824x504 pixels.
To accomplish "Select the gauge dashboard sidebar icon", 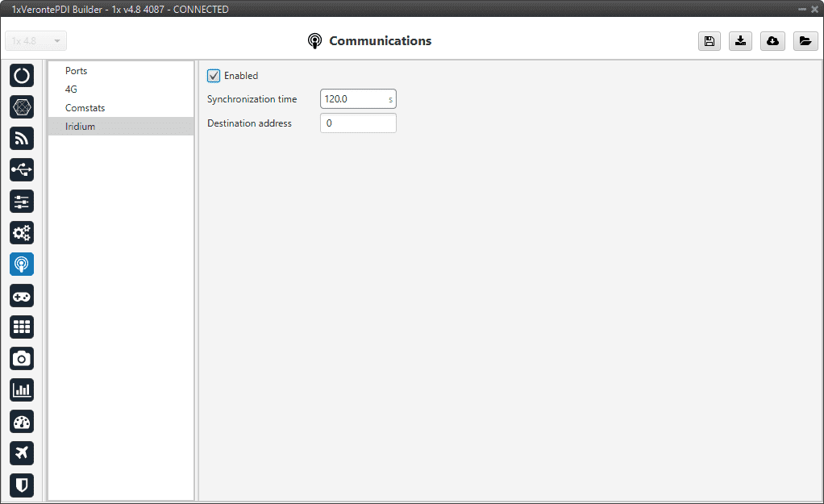I will [x=22, y=422].
